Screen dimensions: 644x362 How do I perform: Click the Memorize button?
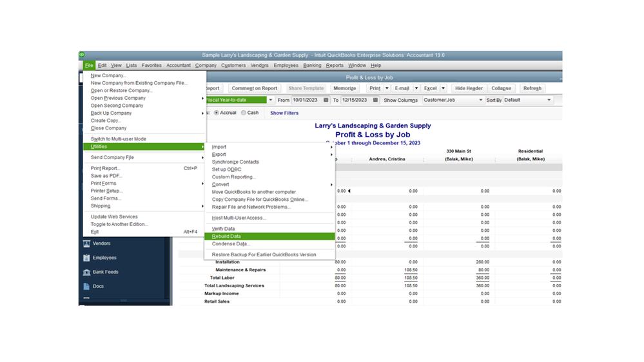345,88
